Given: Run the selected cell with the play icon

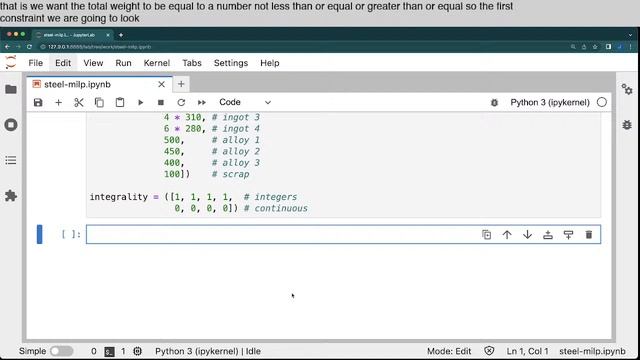Looking at the screenshot, I should pyautogui.click(x=140, y=102).
